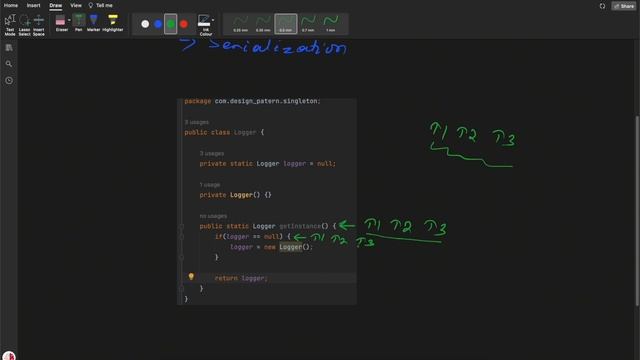Select the Text Mode tool
The width and height of the screenshot is (640, 360).
point(10,25)
